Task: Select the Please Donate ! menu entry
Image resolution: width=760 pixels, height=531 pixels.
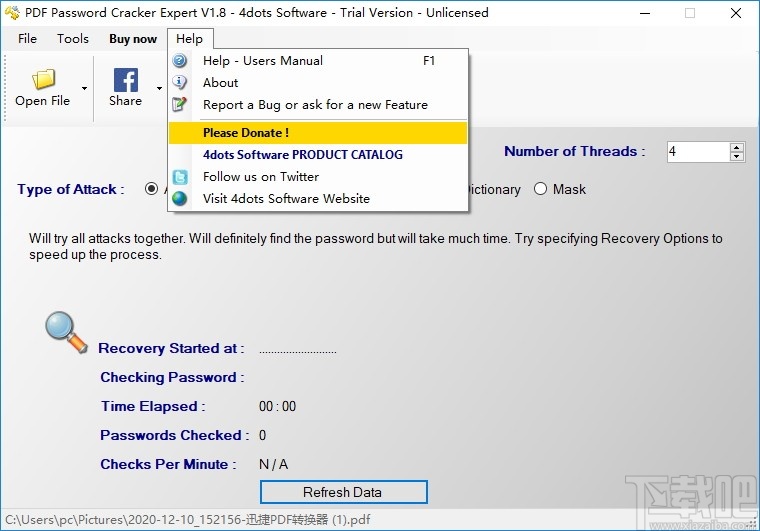Action: [318, 133]
